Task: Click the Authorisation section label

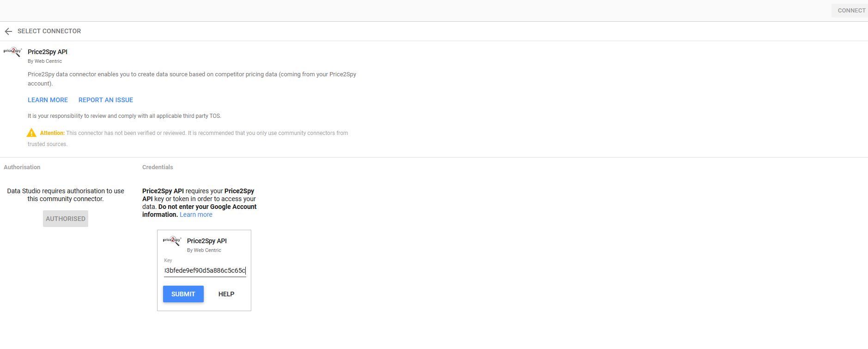Action: point(22,167)
